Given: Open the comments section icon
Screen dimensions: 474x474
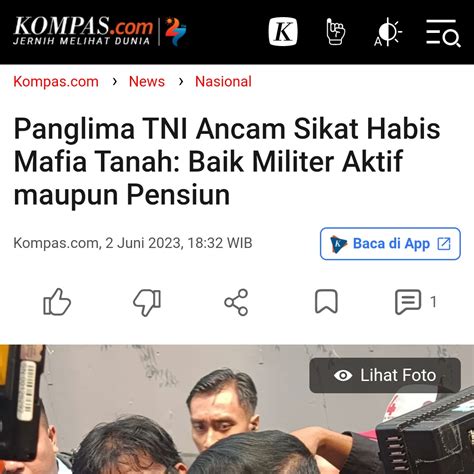Looking at the screenshot, I should coord(408,302).
